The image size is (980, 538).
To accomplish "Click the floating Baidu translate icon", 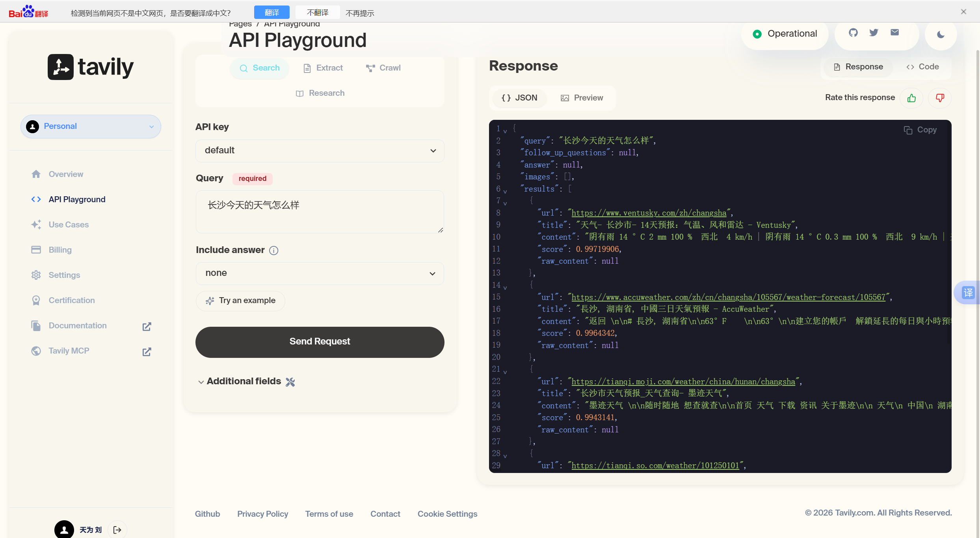I will click(968, 292).
